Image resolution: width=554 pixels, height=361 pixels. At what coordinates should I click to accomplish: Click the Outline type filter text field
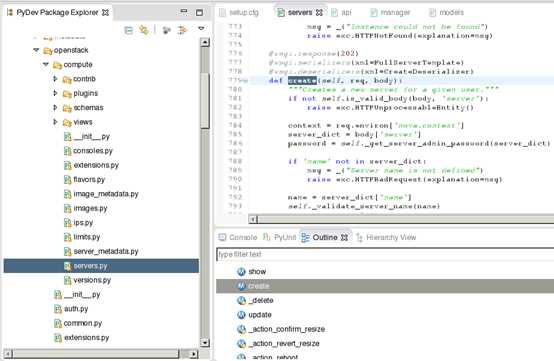pos(385,254)
